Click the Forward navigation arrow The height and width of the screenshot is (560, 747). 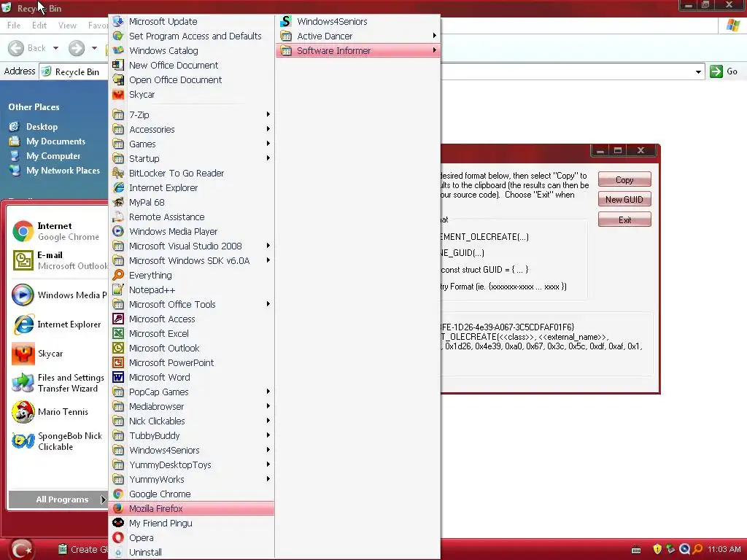coord(76,48)
